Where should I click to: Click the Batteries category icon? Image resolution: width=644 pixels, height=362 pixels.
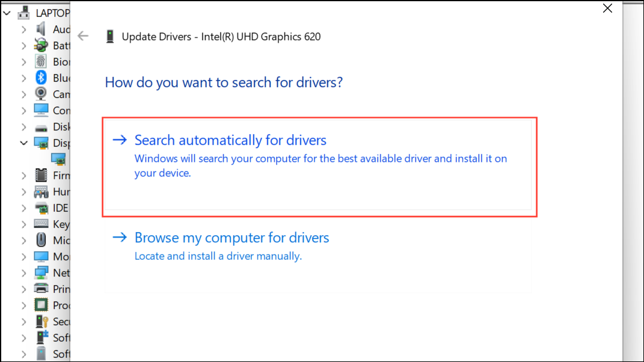41,45
